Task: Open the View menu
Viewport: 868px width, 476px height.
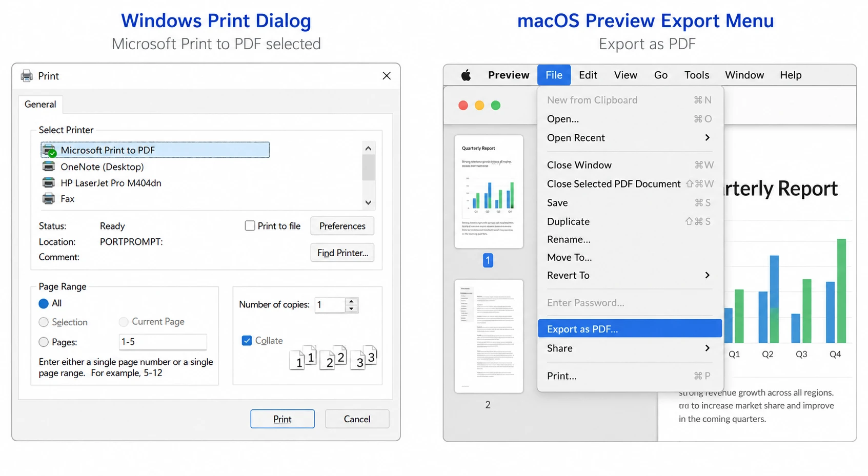Action: point(625,75)
